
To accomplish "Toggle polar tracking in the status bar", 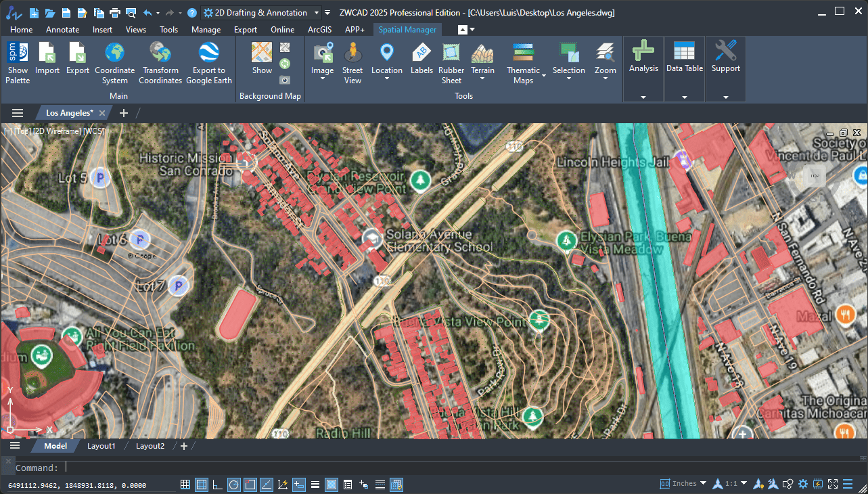I will pos(234,484).
